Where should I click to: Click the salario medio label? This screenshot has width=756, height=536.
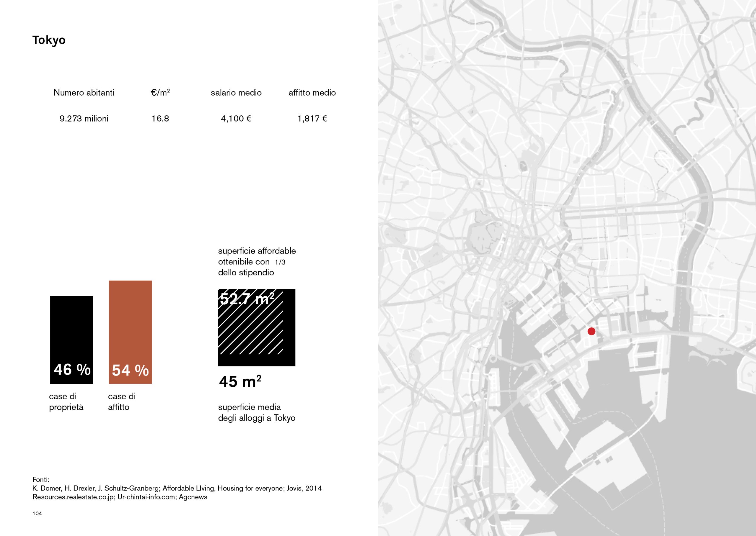236,92
